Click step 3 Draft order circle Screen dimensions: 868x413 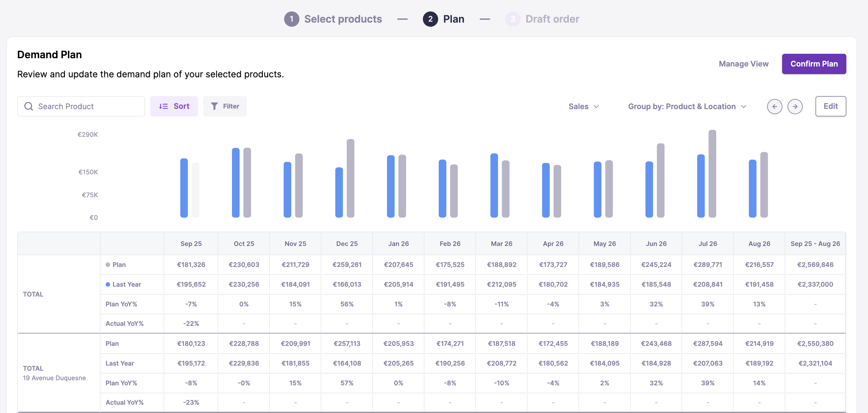pos(512,19)
